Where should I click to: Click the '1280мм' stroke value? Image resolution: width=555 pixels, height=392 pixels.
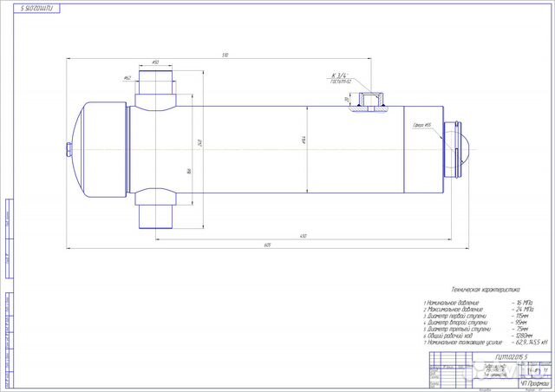pyautogui.click(x=524, y=336)
